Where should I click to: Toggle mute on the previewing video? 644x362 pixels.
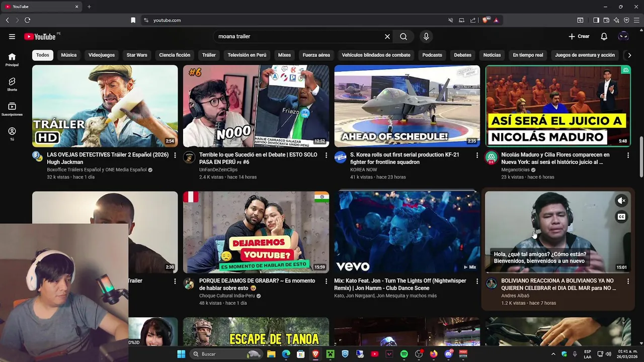pos(622,201)
